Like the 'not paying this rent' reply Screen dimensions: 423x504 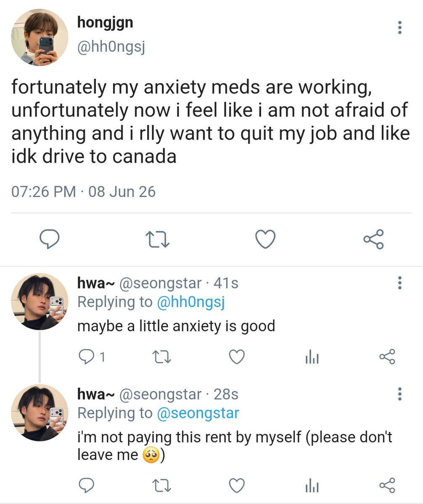coord(237,486)
